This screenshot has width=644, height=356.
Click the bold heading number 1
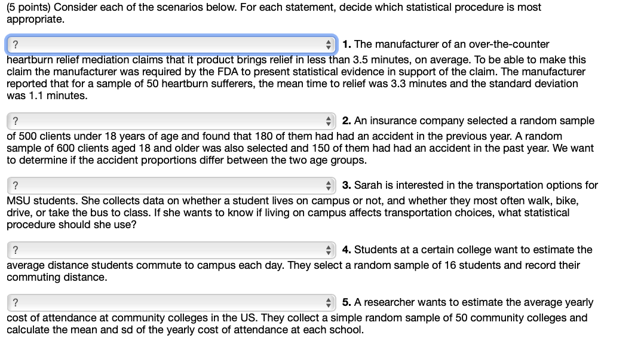point(346,44)
